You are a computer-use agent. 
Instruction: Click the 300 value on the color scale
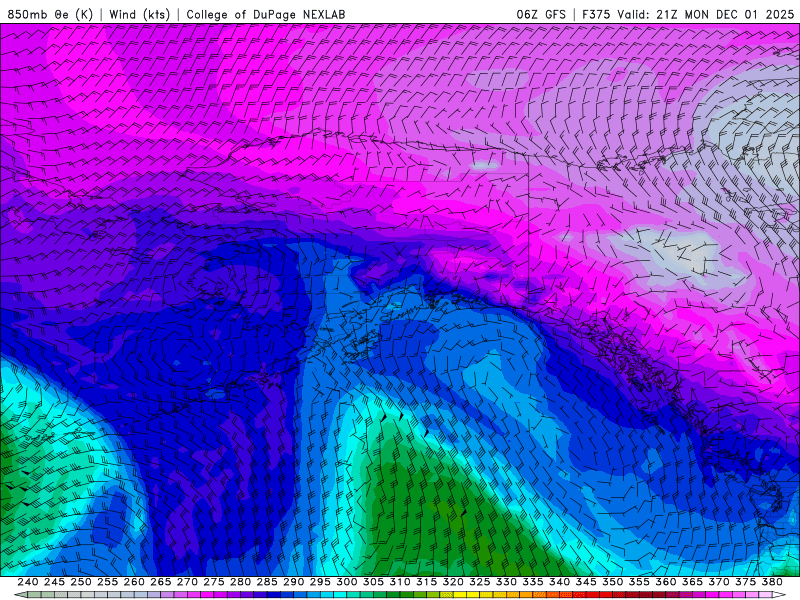(x=347, y=582)
